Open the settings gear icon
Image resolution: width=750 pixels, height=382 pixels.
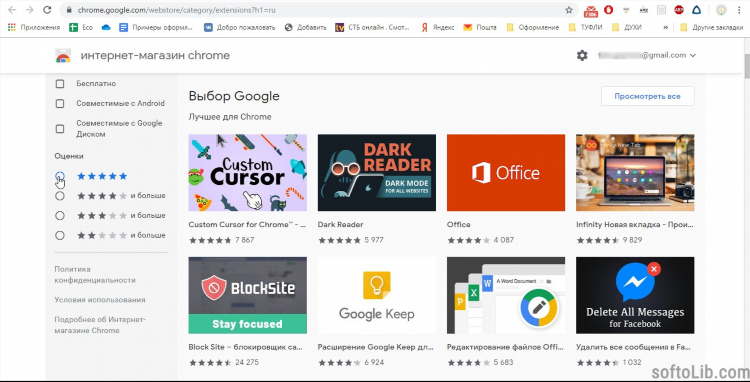tap(582, 55)
